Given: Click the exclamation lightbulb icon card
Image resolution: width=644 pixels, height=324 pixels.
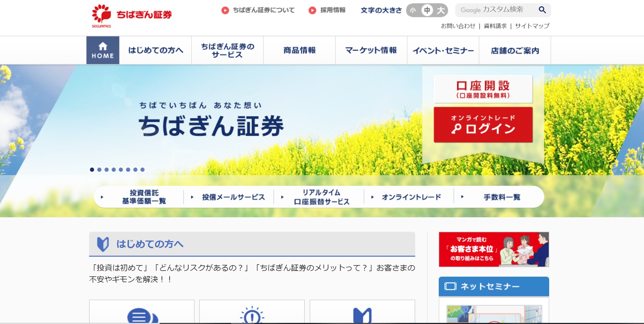Looking at the screenshot, I should (252, 312).
